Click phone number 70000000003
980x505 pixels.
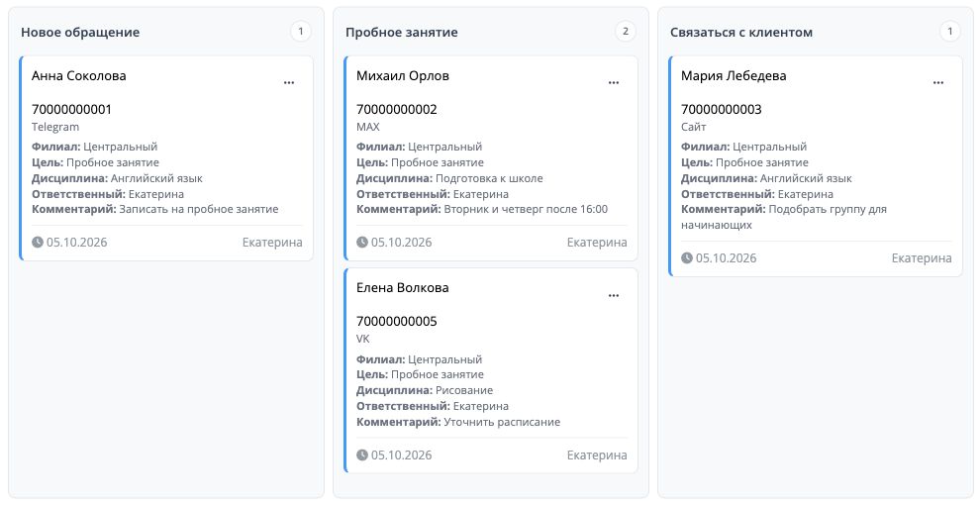click(x=722, y=109)
